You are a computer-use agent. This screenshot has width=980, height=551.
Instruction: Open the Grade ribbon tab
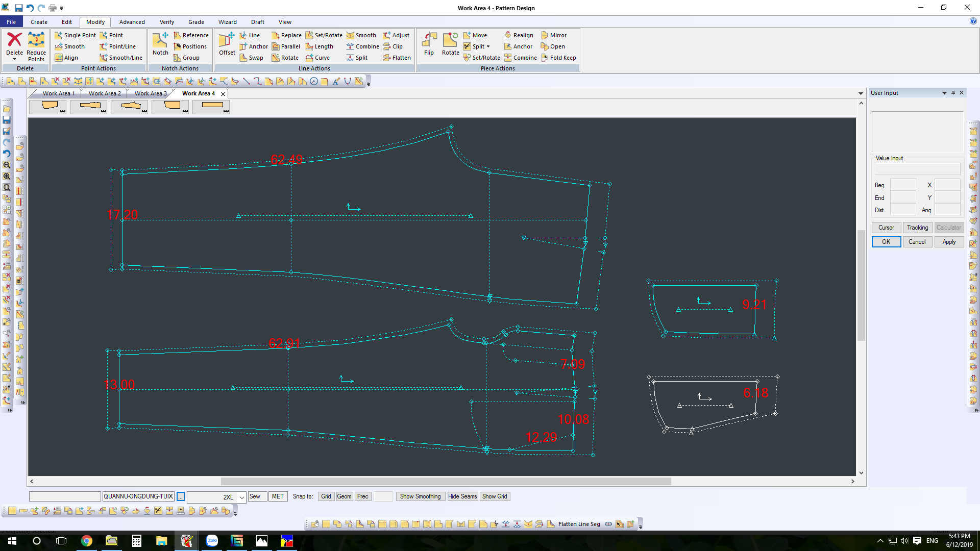click(x=196, y=22)
